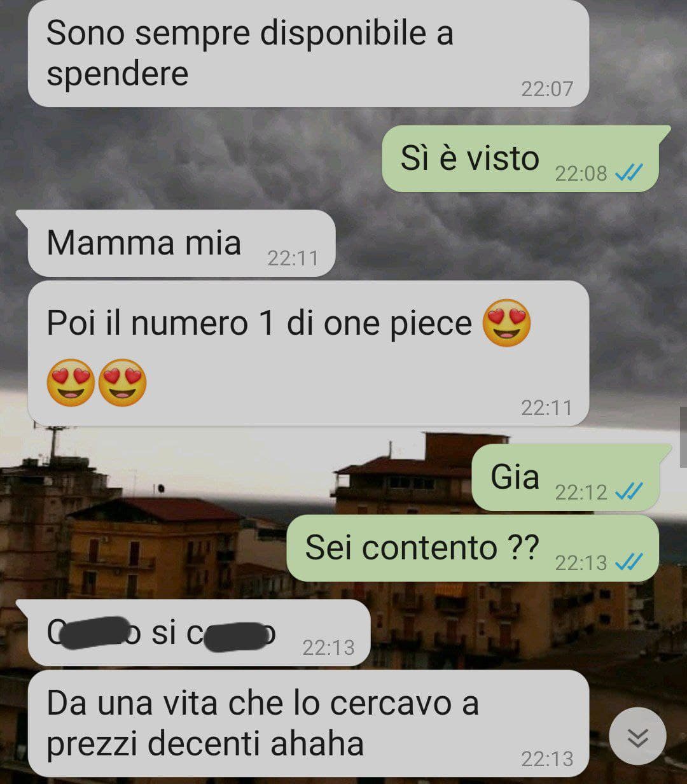The height and width of the screenshot is (784, 687).
Task: Select the 'Poi il numero 1 di one piece' message
Action: pos(309,354)
